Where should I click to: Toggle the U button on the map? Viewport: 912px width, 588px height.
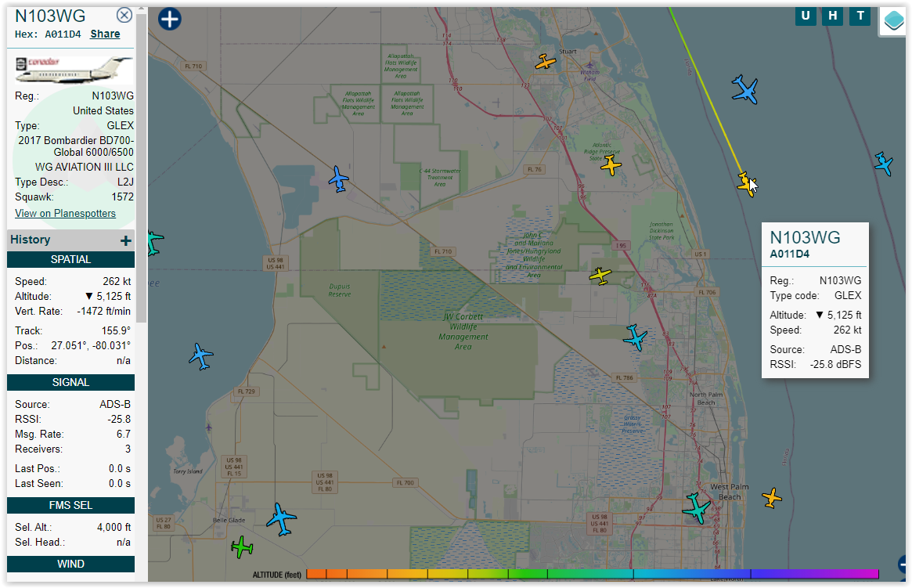(806, 16)
